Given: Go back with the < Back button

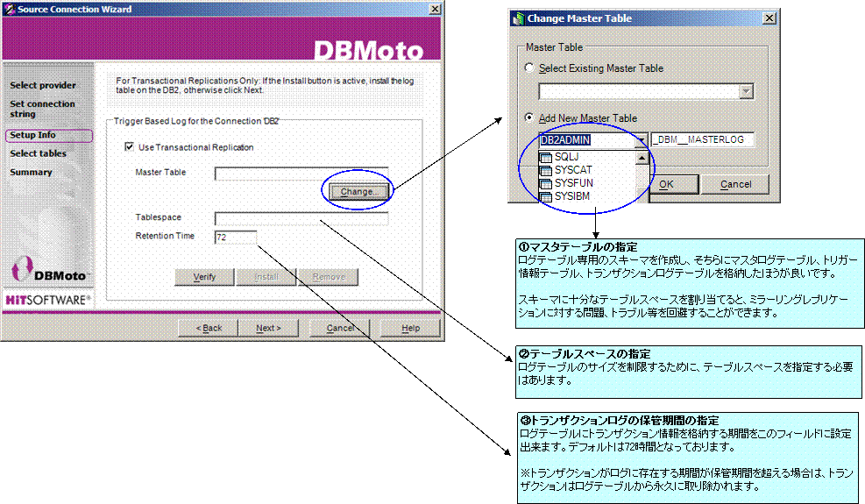Looking at the screenshot, I should click(209, 328).
